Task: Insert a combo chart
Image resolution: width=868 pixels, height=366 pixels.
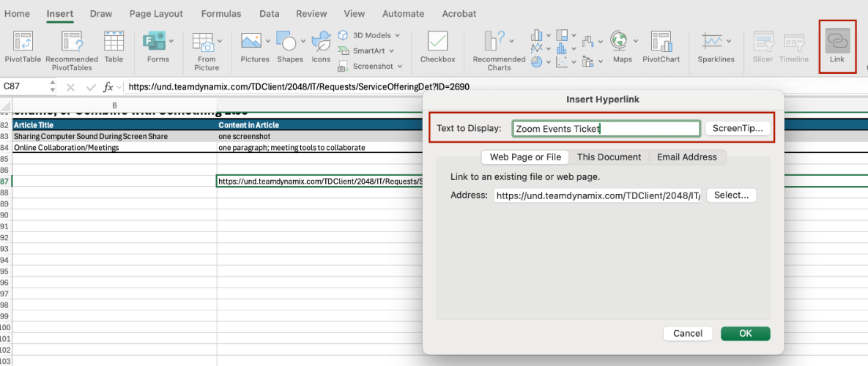Action: click(587, 60)
